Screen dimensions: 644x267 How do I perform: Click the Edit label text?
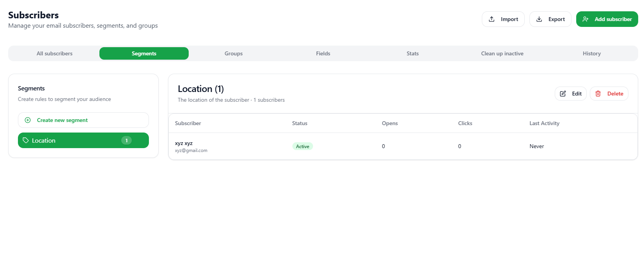(x=577, y=94)
